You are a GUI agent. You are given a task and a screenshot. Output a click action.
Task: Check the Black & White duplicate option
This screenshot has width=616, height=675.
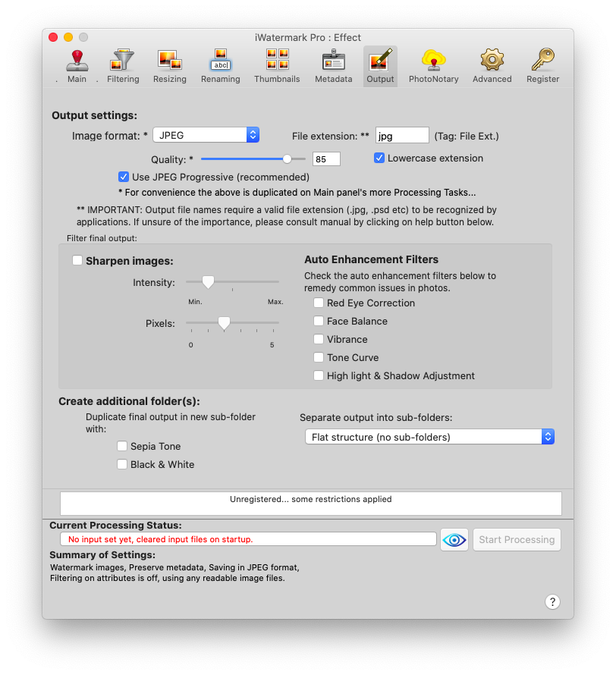click(122, 464)
